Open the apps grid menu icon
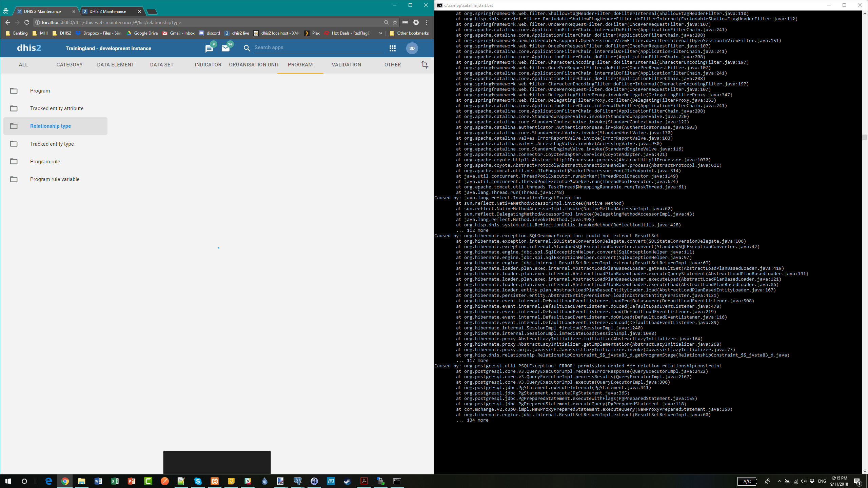The width and height of the screenshot is (868, 488). click(392, 48)
